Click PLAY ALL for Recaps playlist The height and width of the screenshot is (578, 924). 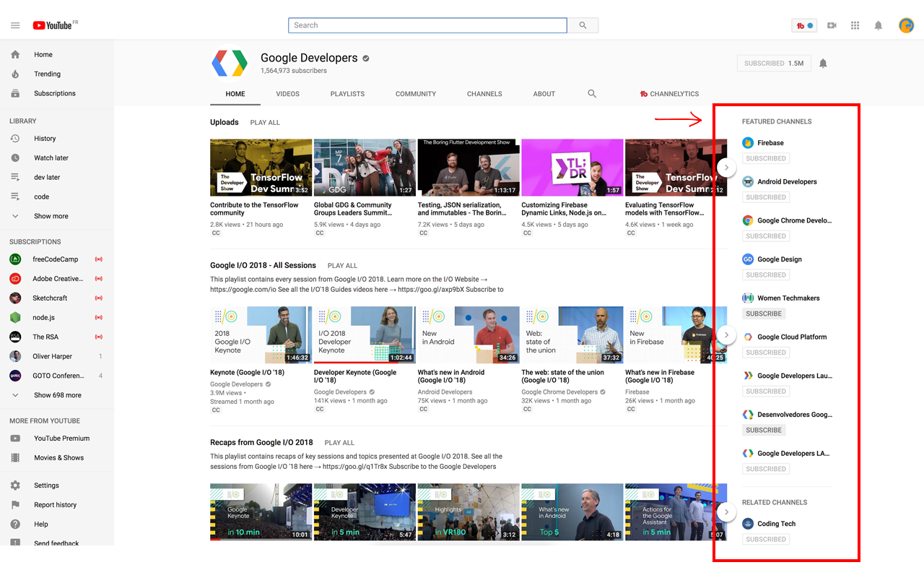tap(339, 443)
